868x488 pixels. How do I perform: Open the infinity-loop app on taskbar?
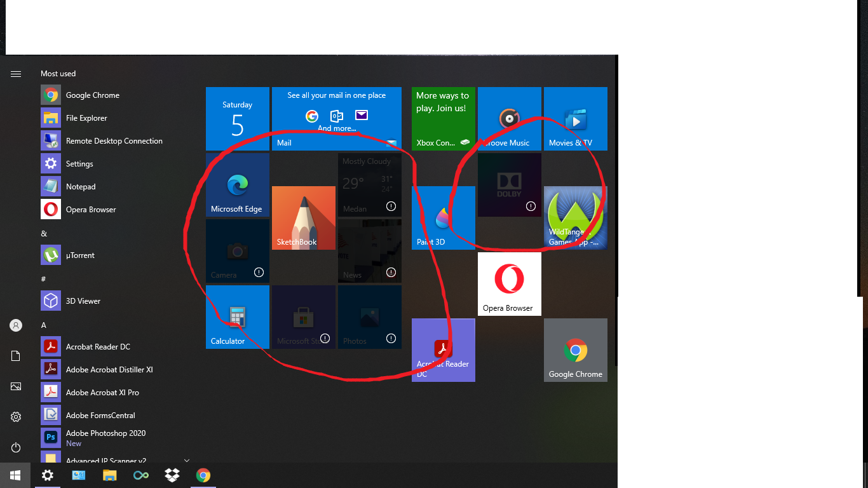pos(141,475)
